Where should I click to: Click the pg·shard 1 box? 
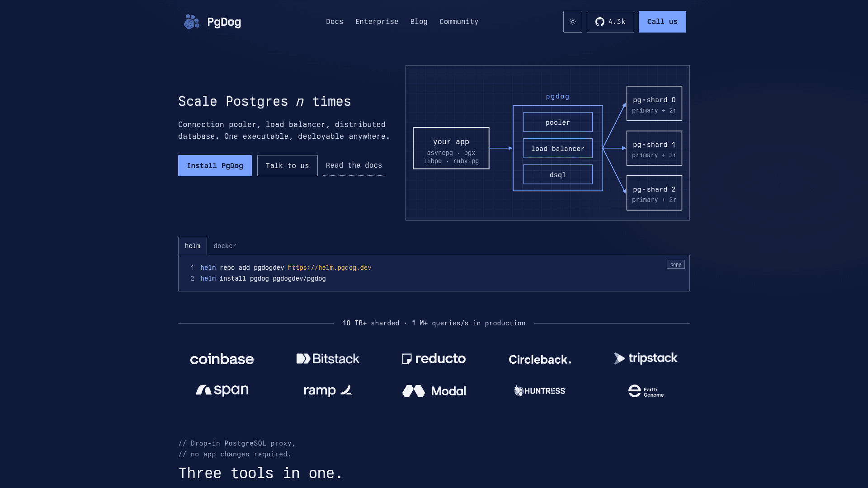pos(654,148)
